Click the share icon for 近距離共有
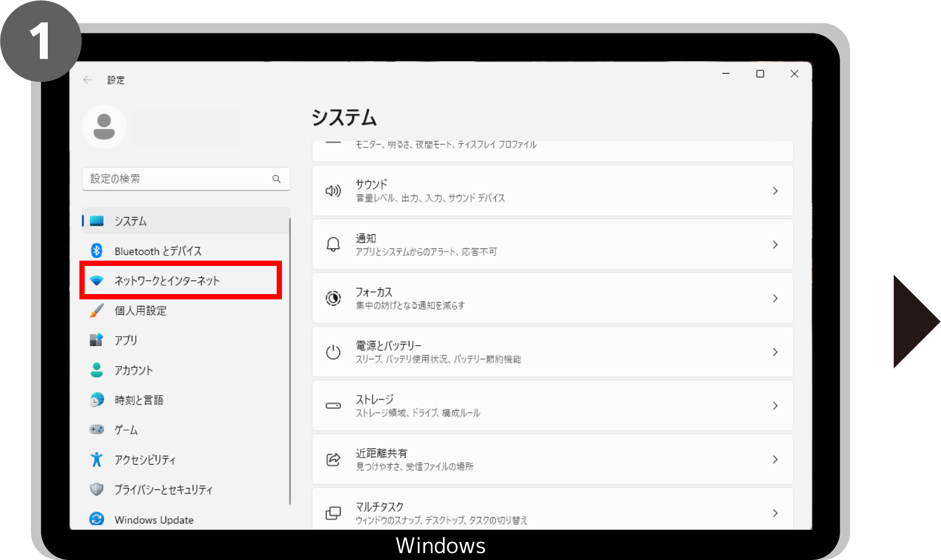 (333, 459)
